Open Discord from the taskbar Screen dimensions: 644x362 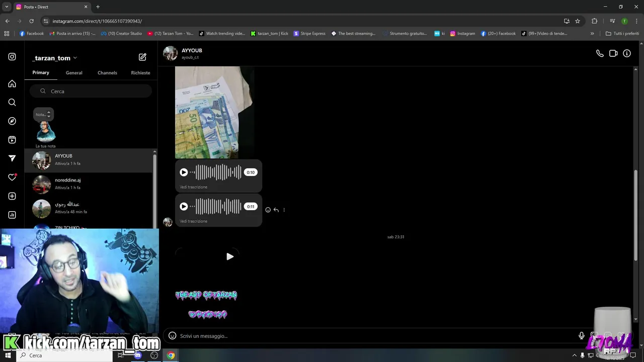click(138, 355)
